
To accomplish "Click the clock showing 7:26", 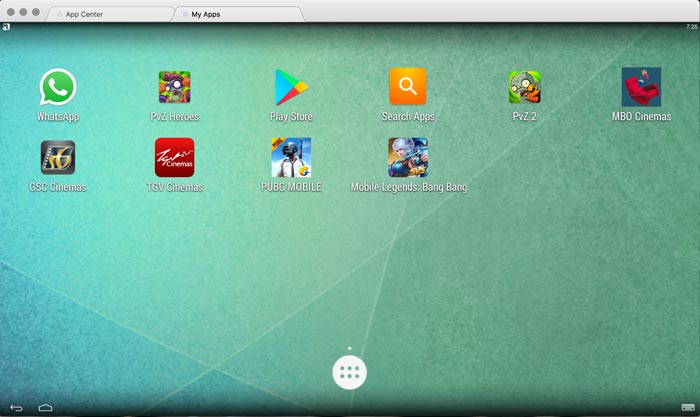I will point(692,27).
